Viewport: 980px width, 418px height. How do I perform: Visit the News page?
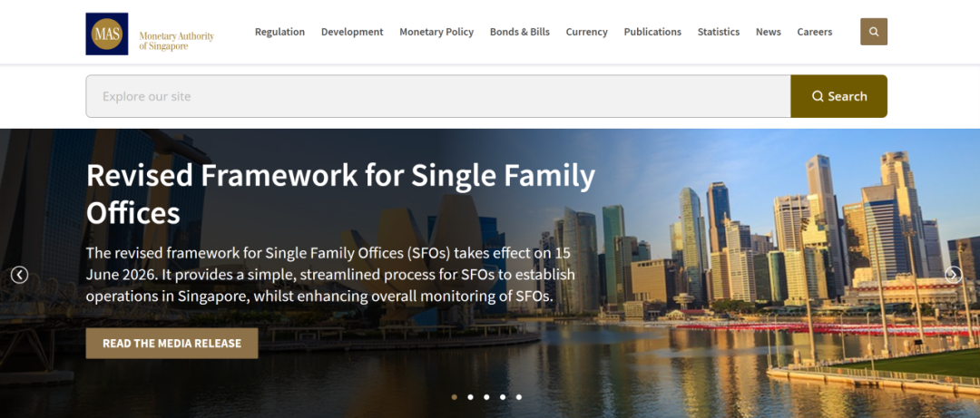tap(769, 32)
